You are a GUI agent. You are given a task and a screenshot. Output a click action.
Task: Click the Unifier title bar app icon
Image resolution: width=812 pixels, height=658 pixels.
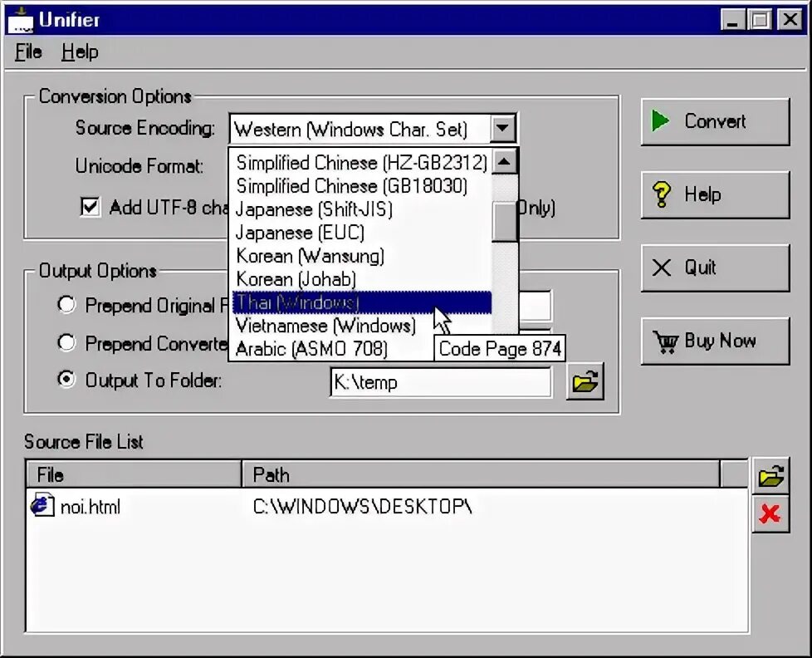click(21, 20)
